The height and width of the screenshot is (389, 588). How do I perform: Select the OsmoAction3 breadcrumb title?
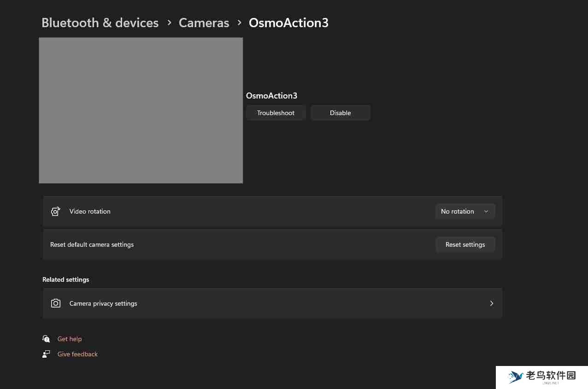coord(288,23)
